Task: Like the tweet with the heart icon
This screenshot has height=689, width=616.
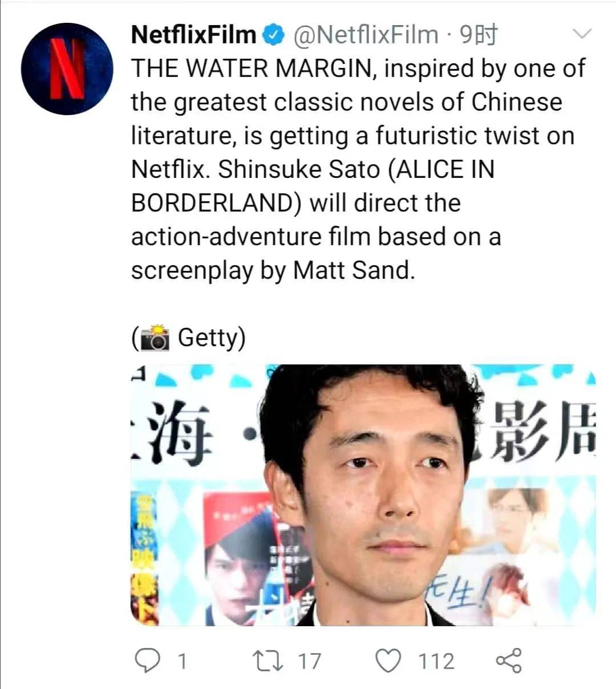Action: coord(388,661)
